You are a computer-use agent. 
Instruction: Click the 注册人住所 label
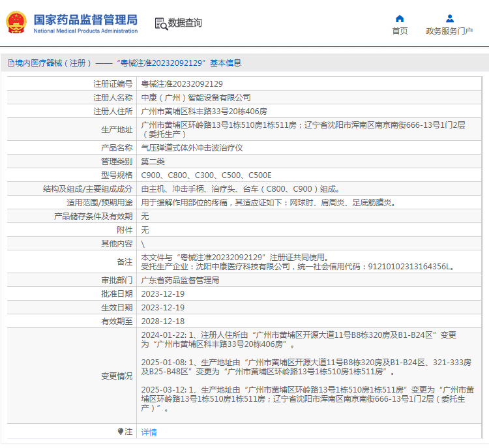(x=113, y=112)
